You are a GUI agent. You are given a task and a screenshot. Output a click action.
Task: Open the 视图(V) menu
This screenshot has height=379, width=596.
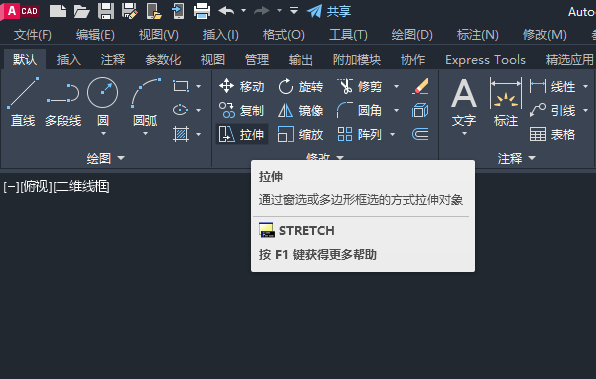pos(159,35)
